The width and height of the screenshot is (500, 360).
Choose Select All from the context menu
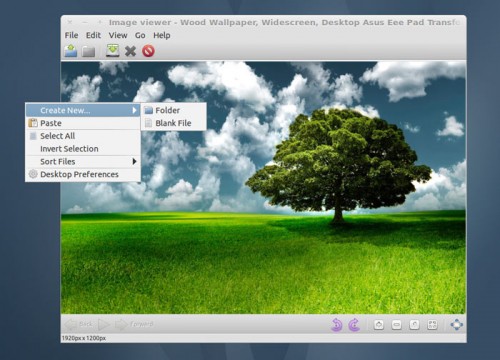coord(83,136)
